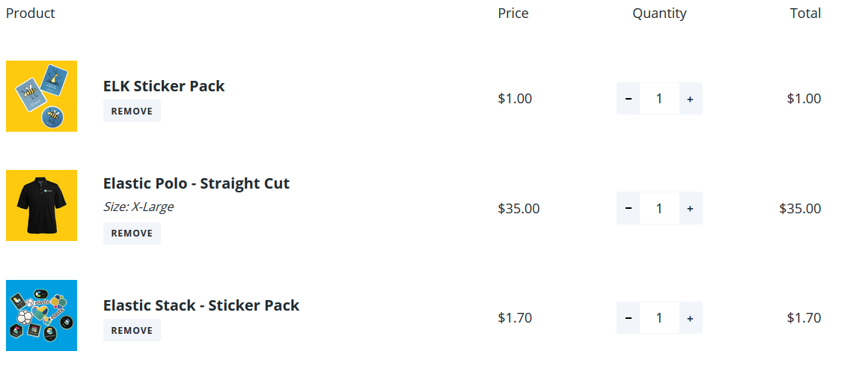Remove Elastic Polo from cart

tap(132, 233)
